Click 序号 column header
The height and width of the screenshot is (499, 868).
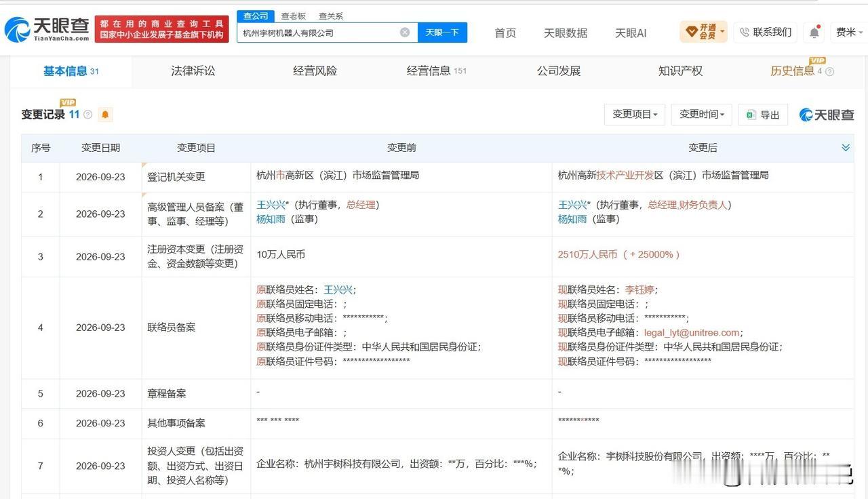[x=41, y=148]
